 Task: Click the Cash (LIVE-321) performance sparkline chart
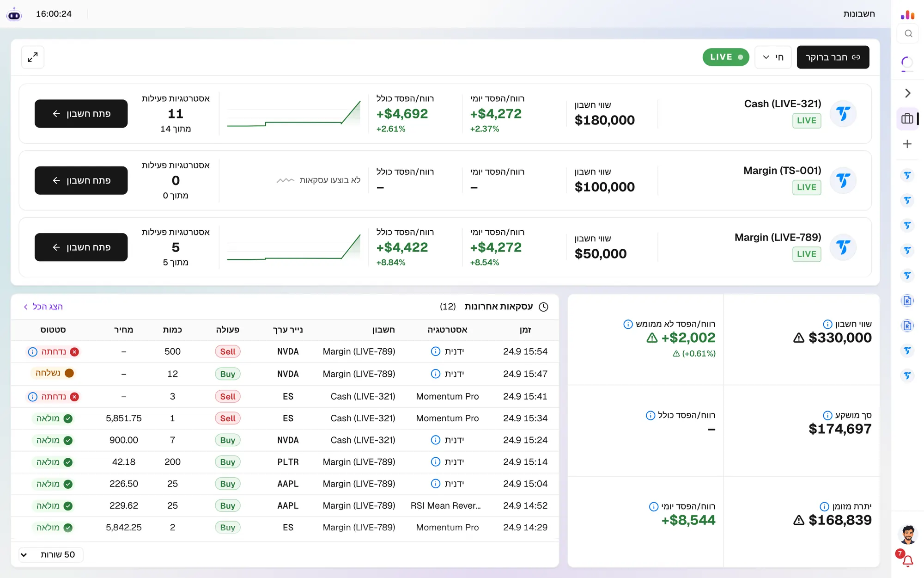click(x=294, y=114)
